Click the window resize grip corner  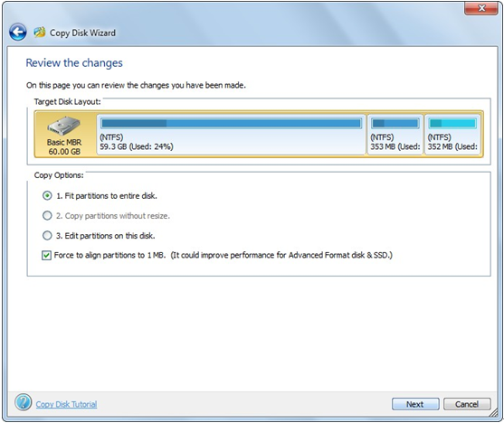[x=493, y=414]
